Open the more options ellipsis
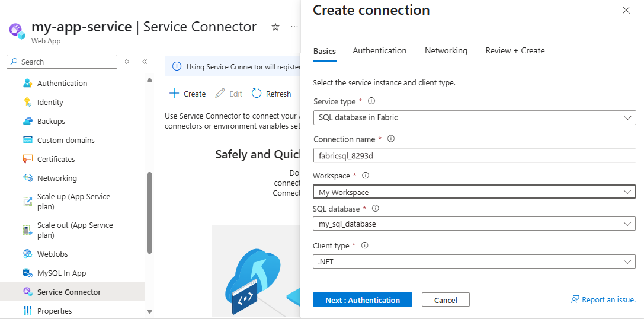This screenshot has height=319, width=644. point(294,27)
